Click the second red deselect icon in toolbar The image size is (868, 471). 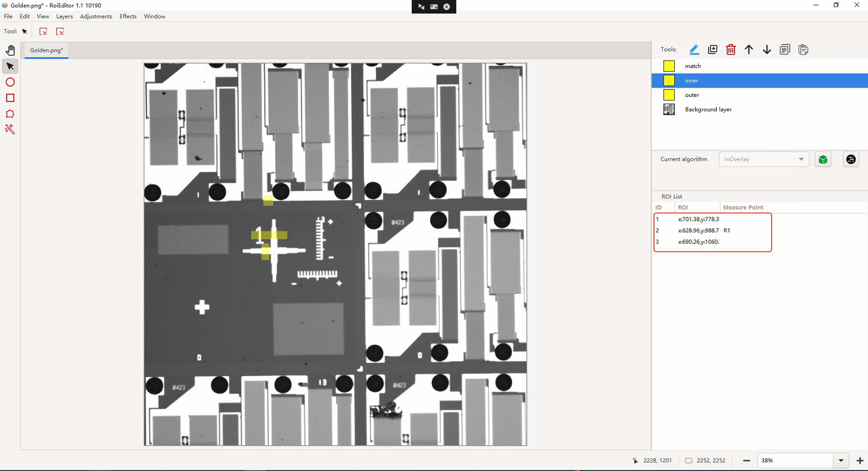pyautogui.click(x=60, y=31)
